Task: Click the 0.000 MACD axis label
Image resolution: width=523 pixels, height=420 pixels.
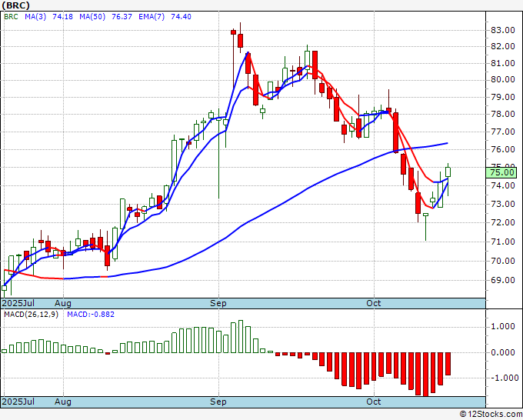Action: [505, 352]
